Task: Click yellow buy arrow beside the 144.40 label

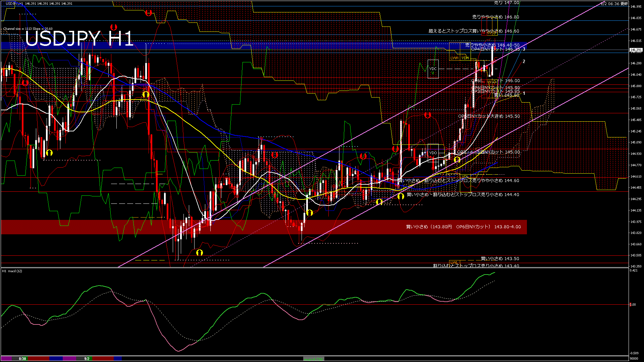Action: (x=400, y=196)
